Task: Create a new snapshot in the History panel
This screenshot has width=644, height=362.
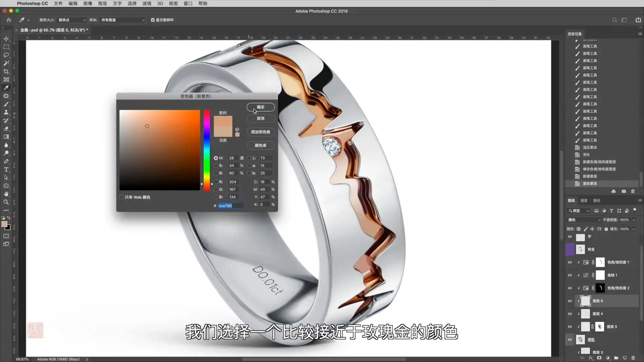Action: click(624, 191)
